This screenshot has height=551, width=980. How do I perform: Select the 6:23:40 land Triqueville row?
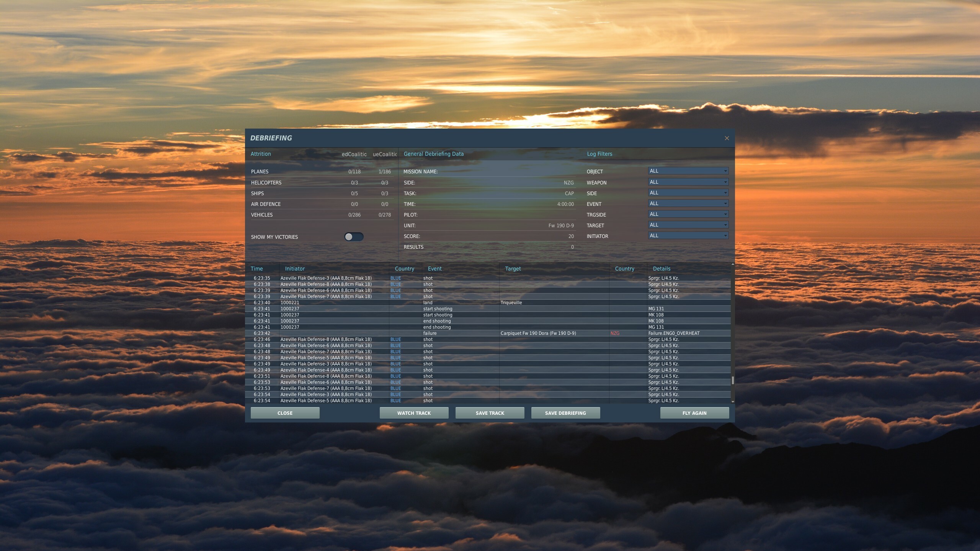(x=488, y=303)
